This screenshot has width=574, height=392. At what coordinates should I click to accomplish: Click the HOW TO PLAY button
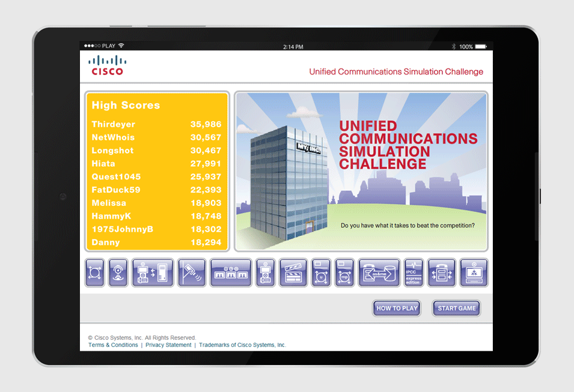(397, 309)
